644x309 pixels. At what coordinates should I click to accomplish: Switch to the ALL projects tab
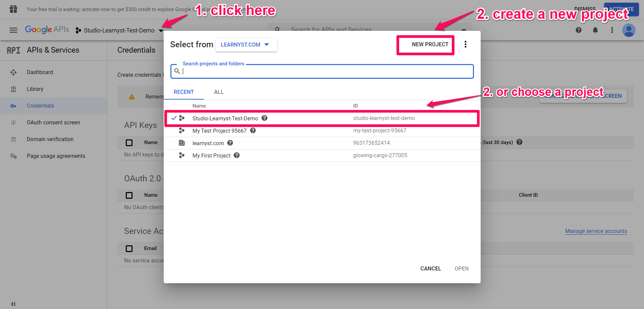[218, 92]
